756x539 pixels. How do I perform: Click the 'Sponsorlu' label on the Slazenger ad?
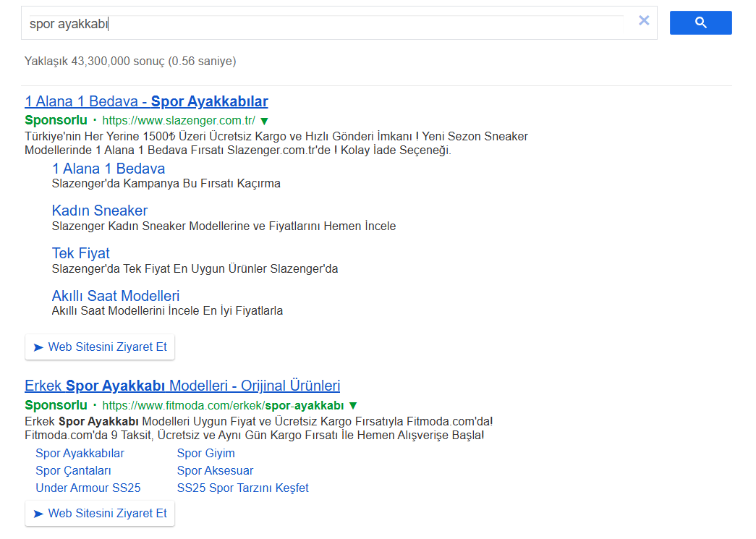pyautogui.click(x=56, y=120)
